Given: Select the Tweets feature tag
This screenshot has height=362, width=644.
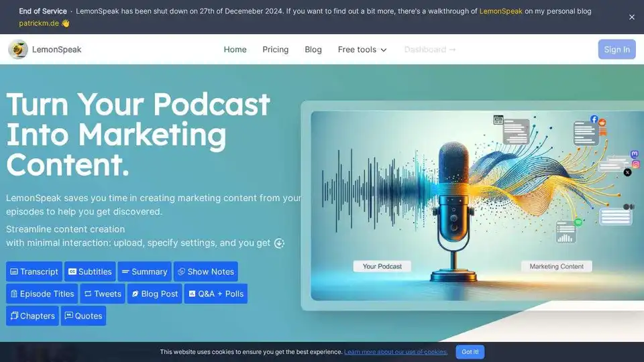Looking at the screenshot, I should click(103, 294).
